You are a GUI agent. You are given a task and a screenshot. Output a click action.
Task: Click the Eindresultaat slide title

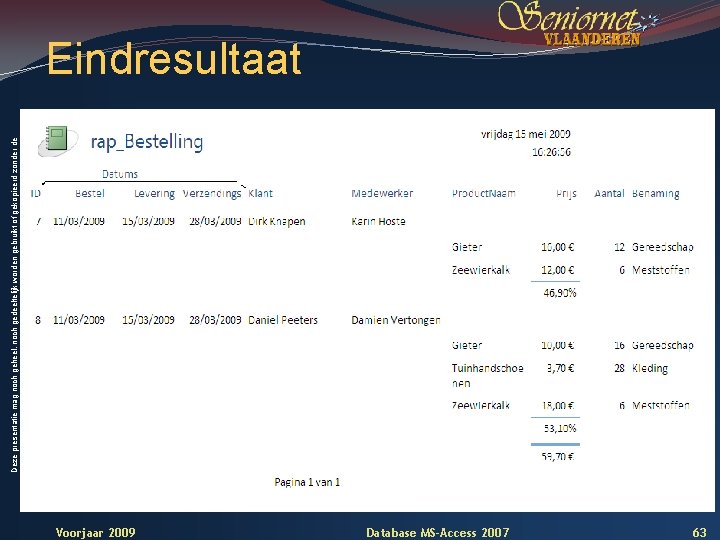[x=174, y=59]
